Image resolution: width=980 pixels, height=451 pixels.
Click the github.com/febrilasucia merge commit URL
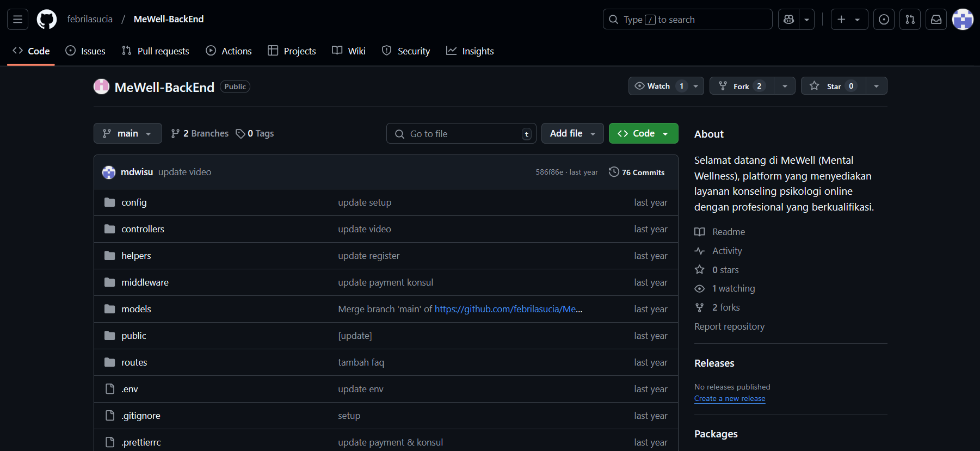[508, 309]
